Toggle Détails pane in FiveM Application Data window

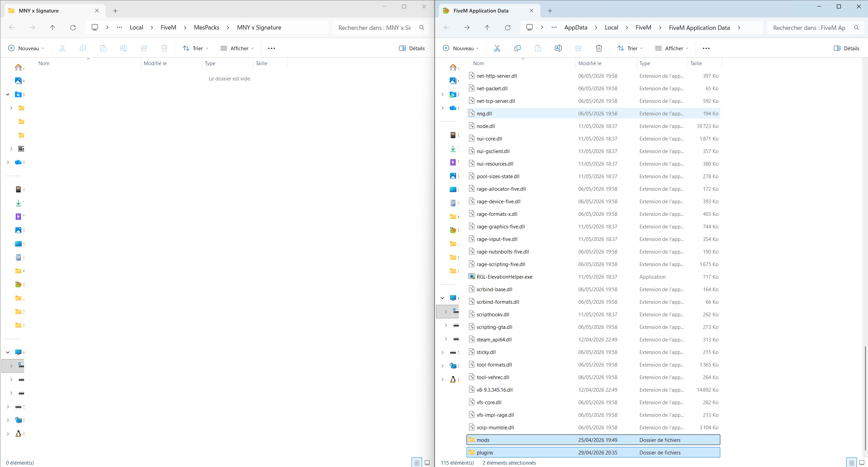[847, 48]
